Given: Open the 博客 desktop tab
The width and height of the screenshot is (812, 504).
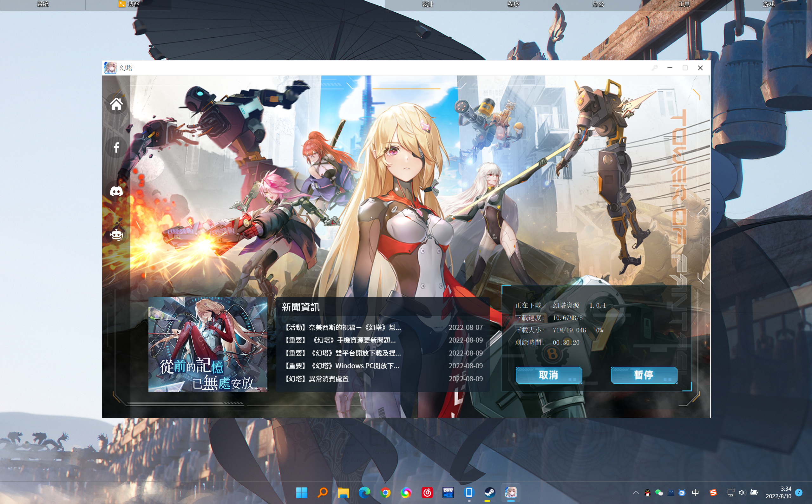Looking at the screenshot, I should (x=128, y=4).
